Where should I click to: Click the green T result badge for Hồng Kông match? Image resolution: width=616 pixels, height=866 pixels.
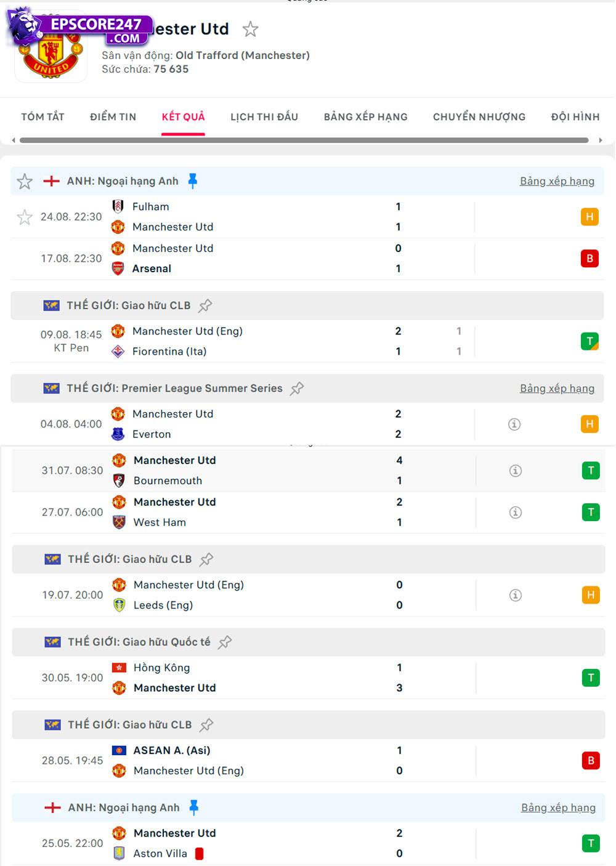point(590,678)
